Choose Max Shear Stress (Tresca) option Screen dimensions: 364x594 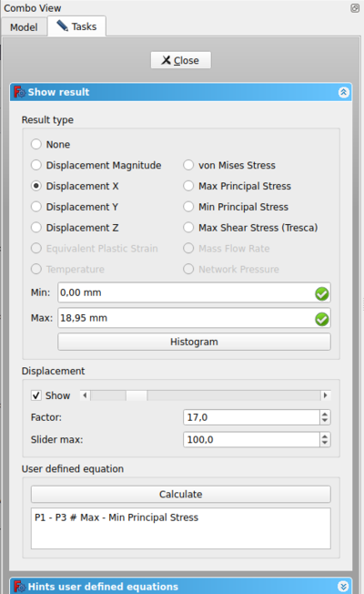[188, 228]
